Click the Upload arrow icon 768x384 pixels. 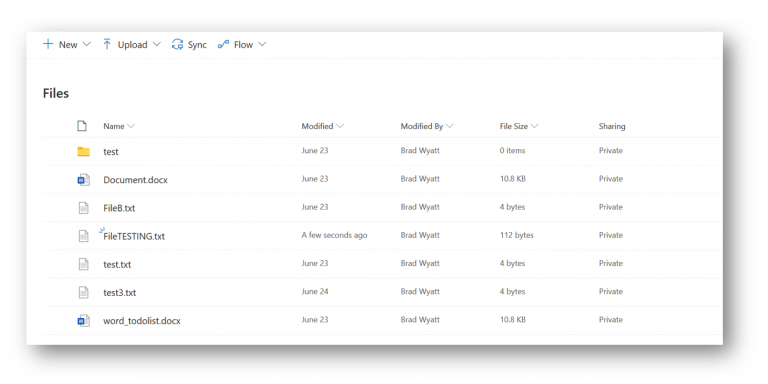[107, 45]
